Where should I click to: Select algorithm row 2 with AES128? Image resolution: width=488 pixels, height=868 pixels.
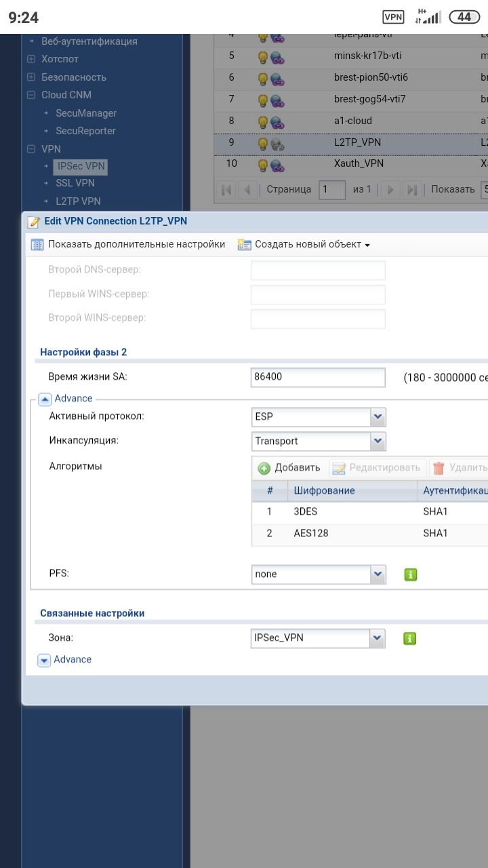(370, 534)
